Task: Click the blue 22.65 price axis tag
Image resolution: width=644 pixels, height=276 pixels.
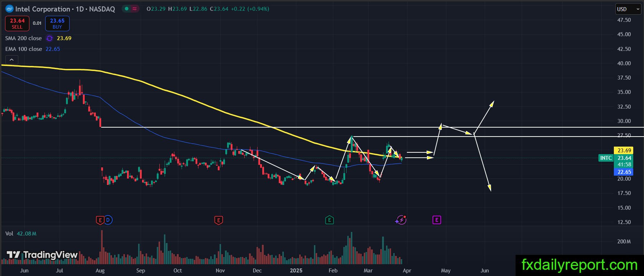Action: (624, 172)
